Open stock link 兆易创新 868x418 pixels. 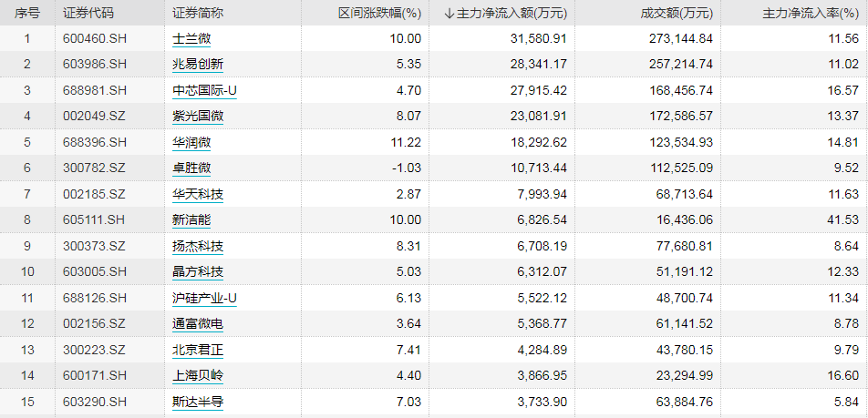pyautogui.click(x=198, y=65)
